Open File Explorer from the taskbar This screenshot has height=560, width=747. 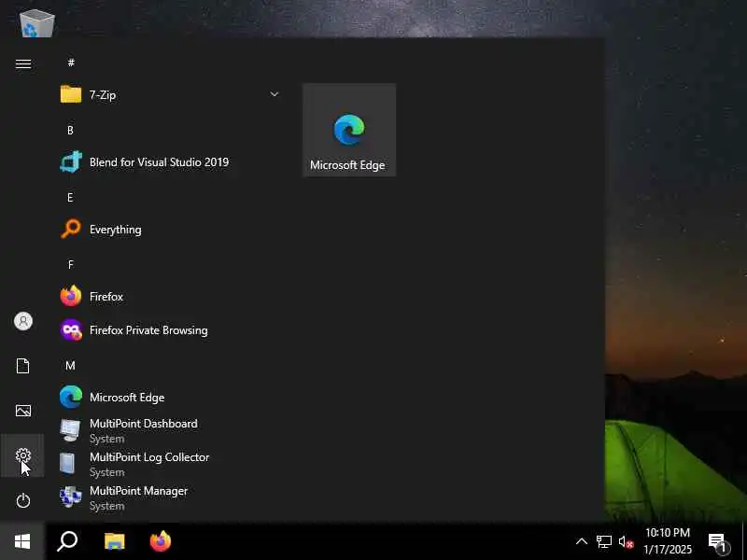(x=114, y=541)
